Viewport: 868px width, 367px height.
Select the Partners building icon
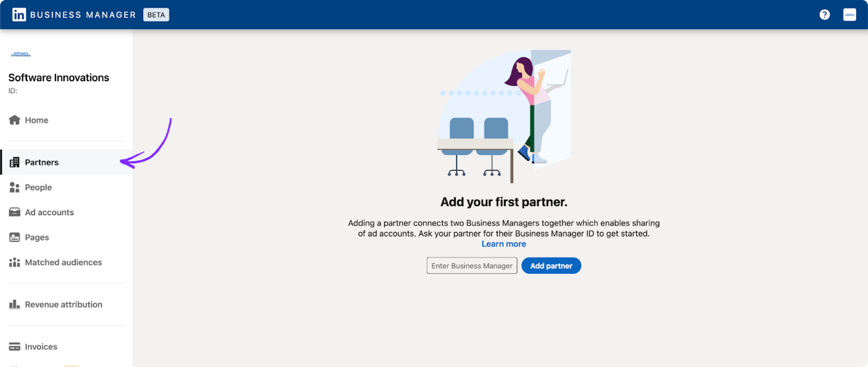pos(14,162)
